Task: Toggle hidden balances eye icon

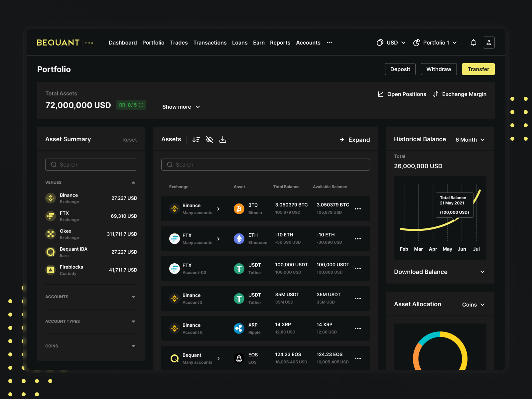Action: tap(209, 140)
